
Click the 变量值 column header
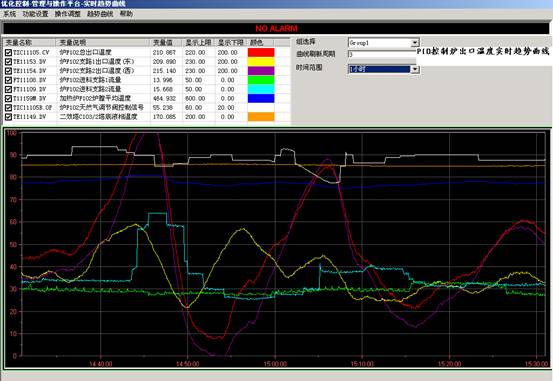(166, 43)
